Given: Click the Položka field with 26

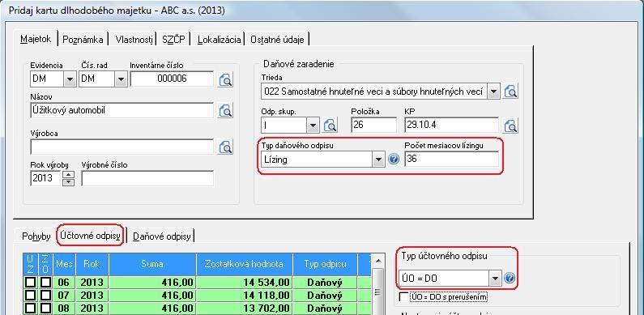Looking at the screenshot, I should coord(373,125).
